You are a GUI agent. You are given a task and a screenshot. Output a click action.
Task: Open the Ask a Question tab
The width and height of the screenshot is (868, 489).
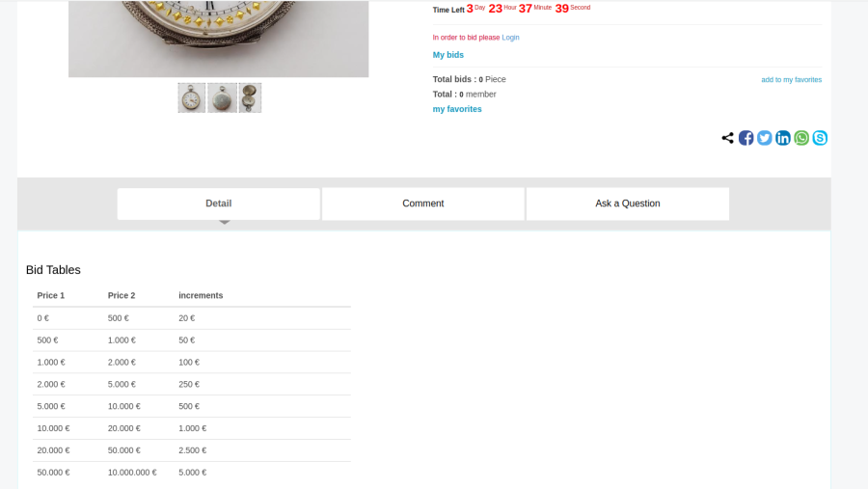(627, 204)
